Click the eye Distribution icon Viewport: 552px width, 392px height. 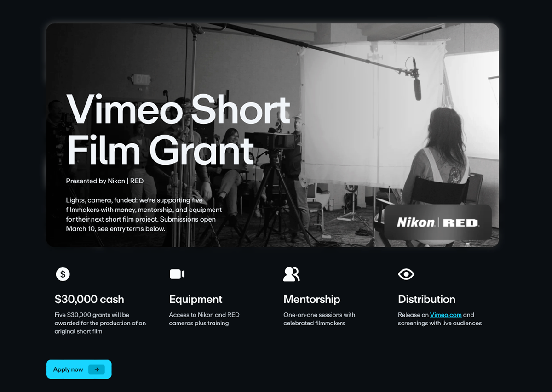(406, 274)
